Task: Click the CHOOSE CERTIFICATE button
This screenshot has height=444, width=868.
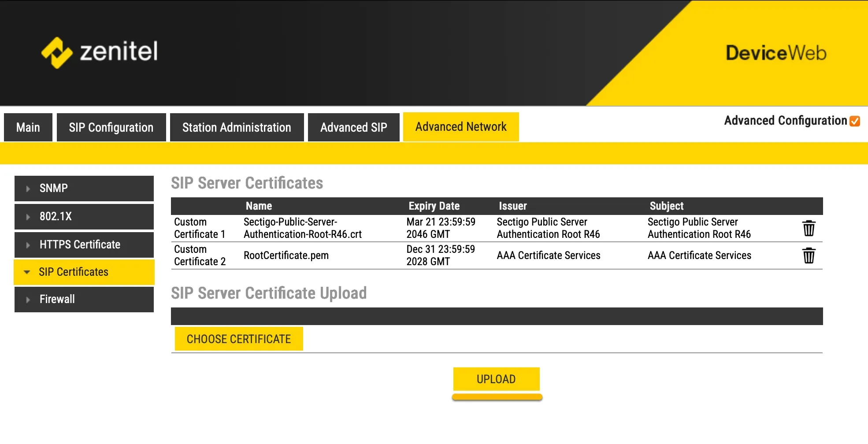Action: (x=239, y=339)
